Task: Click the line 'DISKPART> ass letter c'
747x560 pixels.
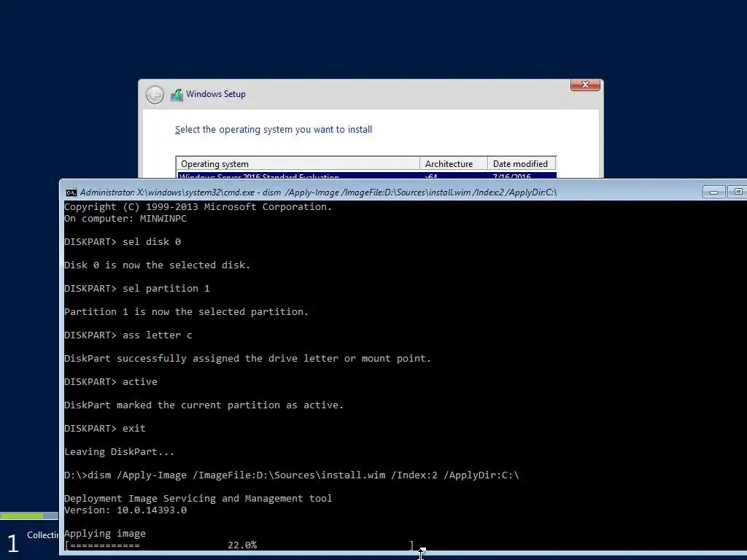Action: point(128,335)
